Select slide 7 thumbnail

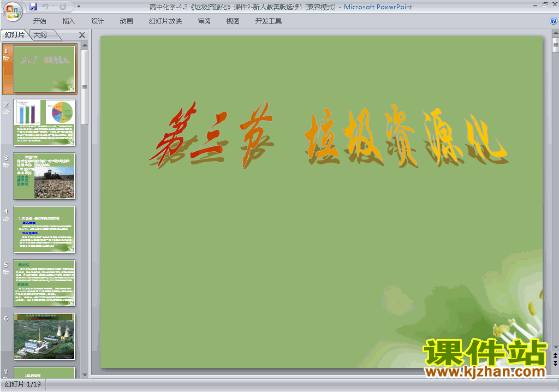44,372
